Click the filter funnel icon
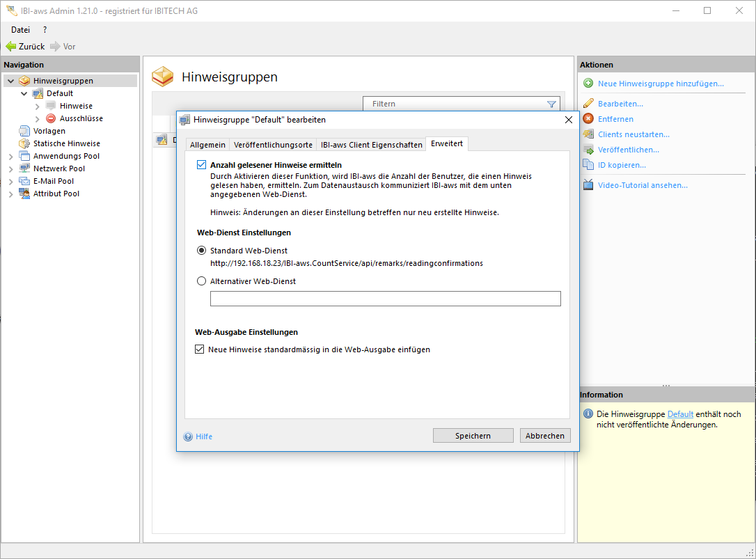 click(551, 104)
